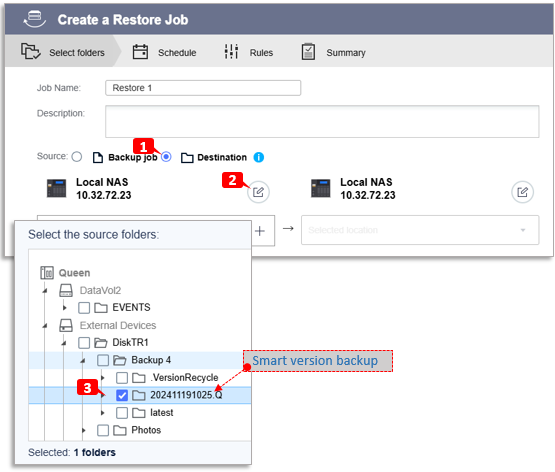
Task: Expand the EVENTS folder
Action: click(x=64, y=308)
